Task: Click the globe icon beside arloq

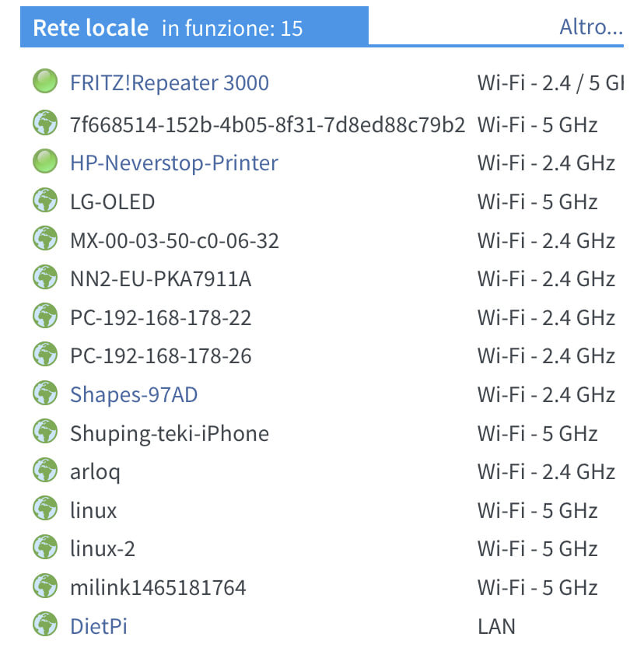Action: point(45,470)
